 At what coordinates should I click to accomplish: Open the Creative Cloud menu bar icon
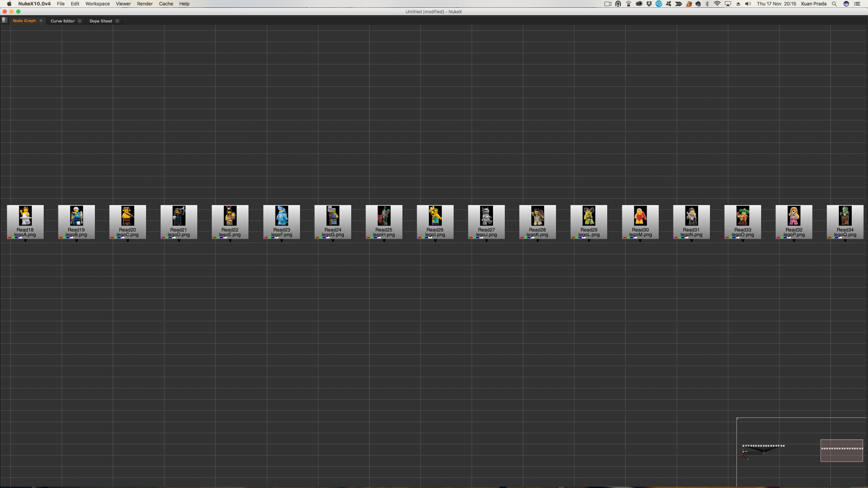coord(639,4)
